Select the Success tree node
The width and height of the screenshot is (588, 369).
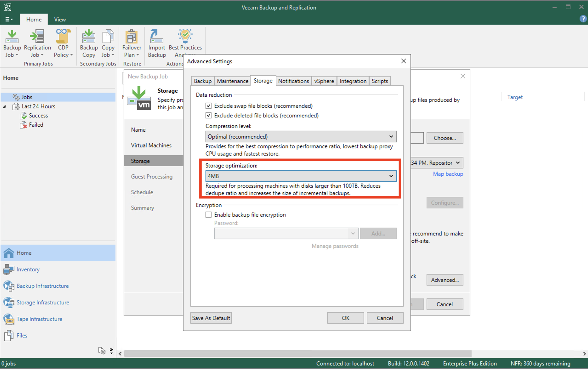[38, 115]
